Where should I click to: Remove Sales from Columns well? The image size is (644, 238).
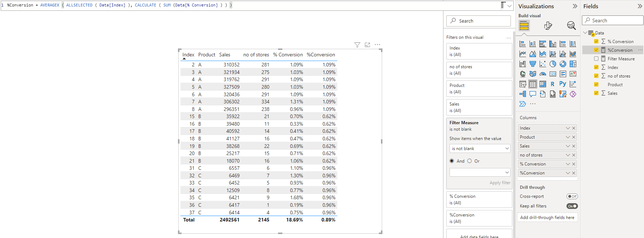[574, 146]
